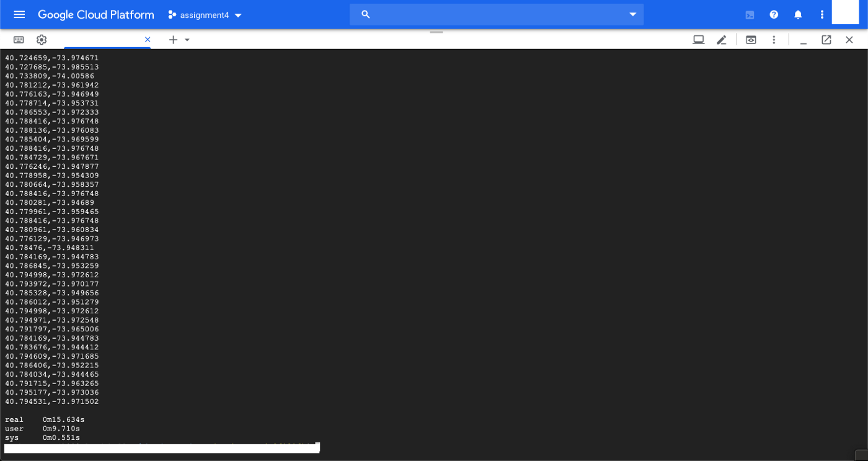Click output line 40.776129,-73.946973
The height and width of the screenshot is (461, 868).
[x=52, y=239]
